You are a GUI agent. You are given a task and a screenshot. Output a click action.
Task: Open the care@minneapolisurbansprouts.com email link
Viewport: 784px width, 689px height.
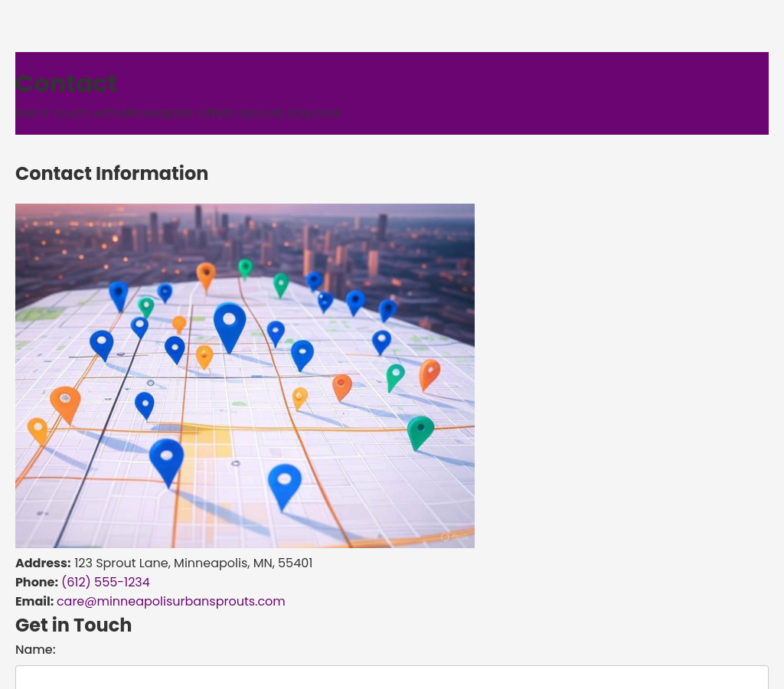point(171,602)
